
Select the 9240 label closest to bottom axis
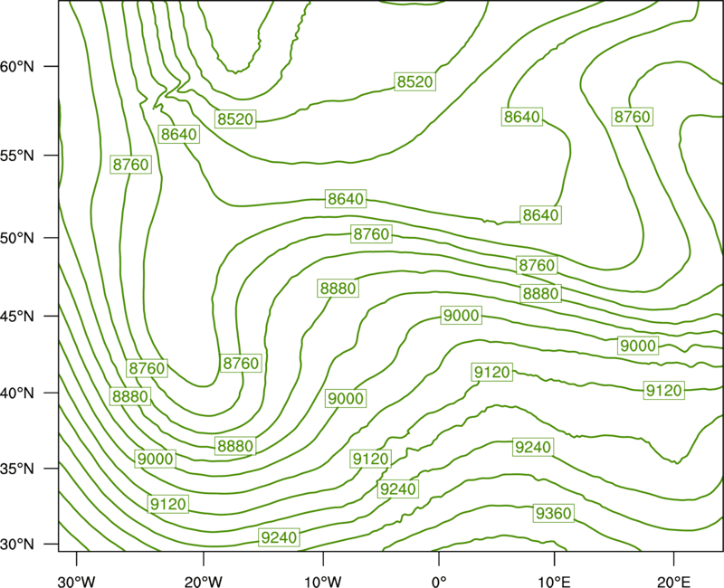click(279, 537)
